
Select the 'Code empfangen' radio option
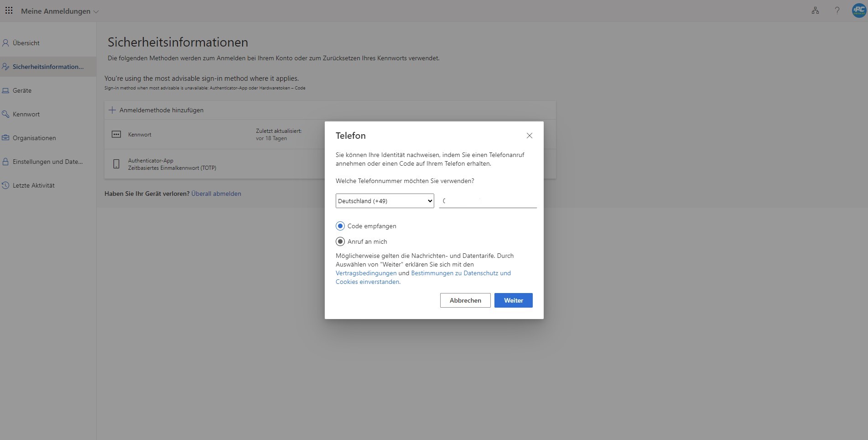pyautogui.click(x=340, y=226)
